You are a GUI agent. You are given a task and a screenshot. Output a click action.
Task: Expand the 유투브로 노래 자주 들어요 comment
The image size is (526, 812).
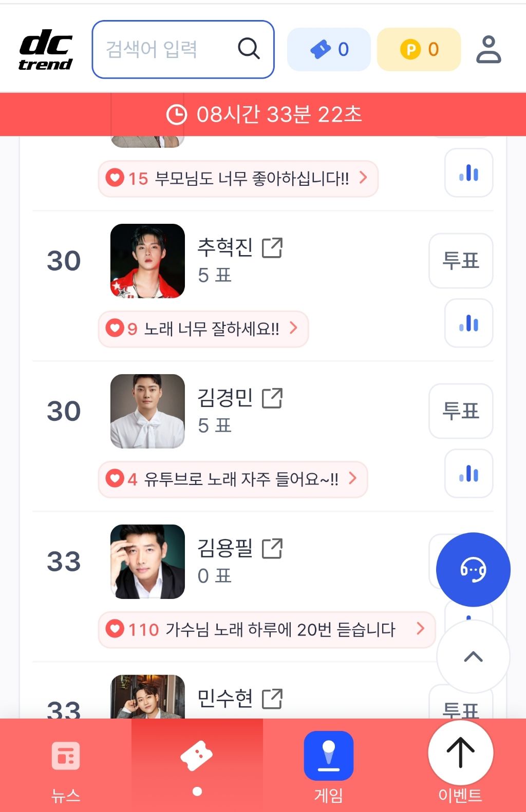pyautogui.click(x=233, y=479)
